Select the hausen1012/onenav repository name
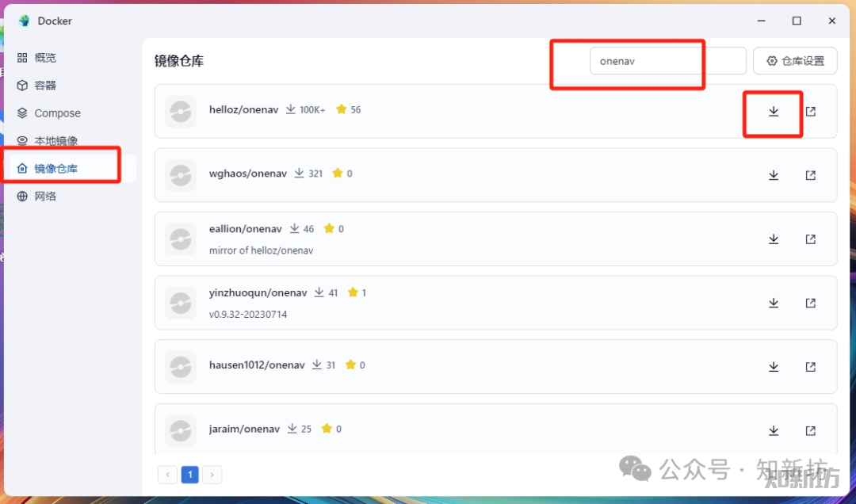Screen dimensions: 856x504 pos(257,365)
